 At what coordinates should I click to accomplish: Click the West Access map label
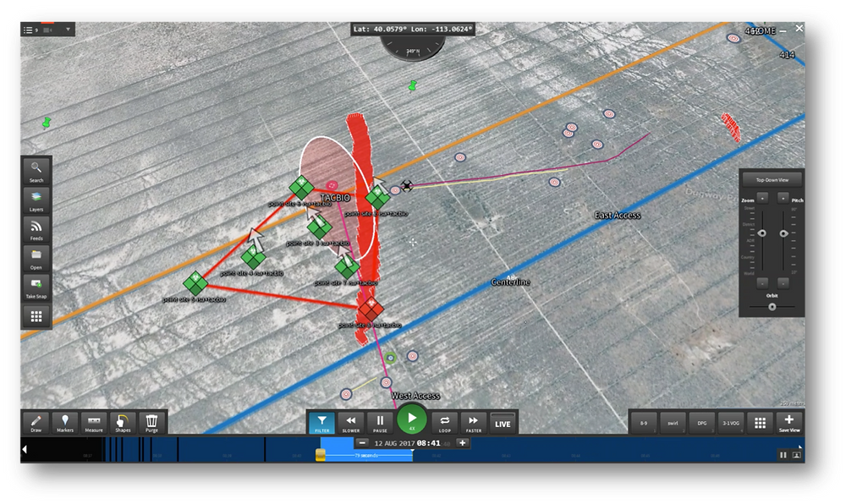point(415,396)
